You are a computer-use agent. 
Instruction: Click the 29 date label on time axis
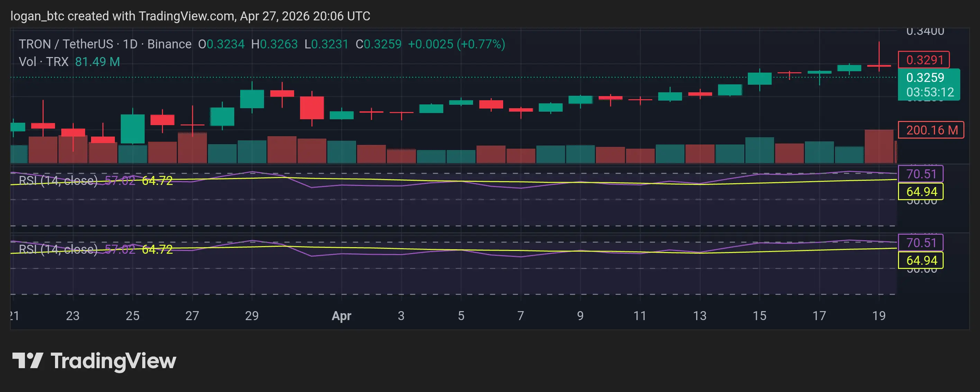[252, 316]
